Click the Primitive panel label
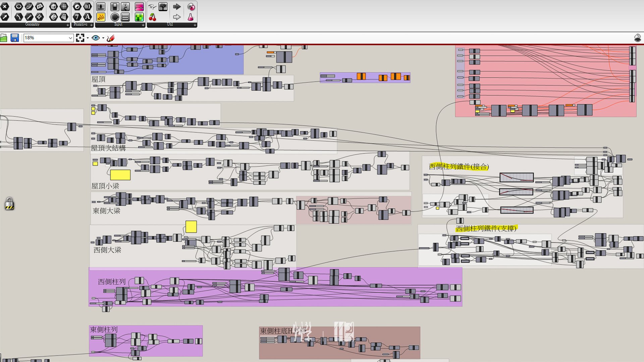 (80, 25)
